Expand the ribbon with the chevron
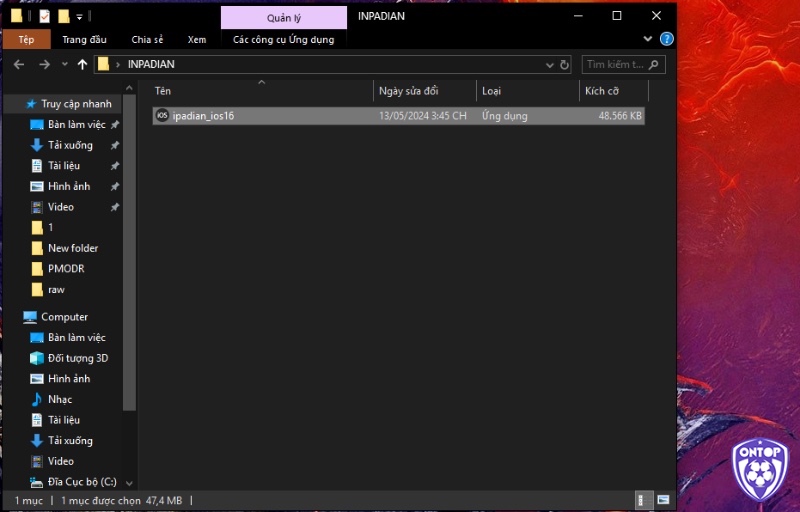 [x=647, y=39]
